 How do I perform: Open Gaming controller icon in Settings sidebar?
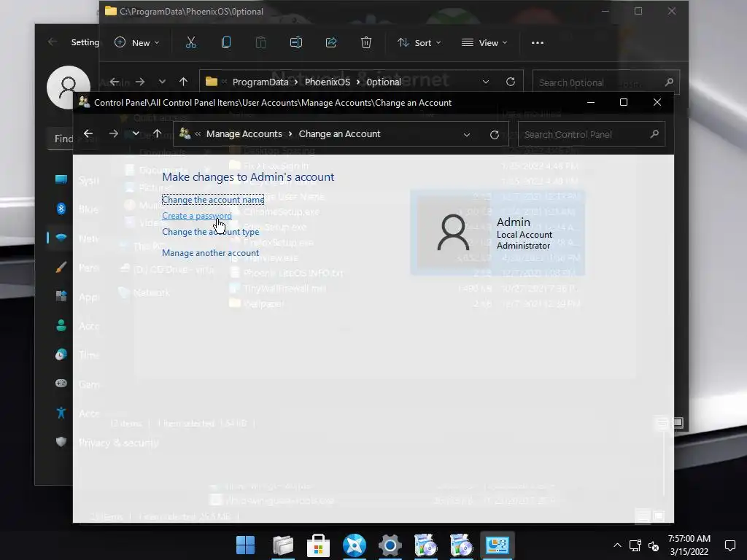[61, 384]
